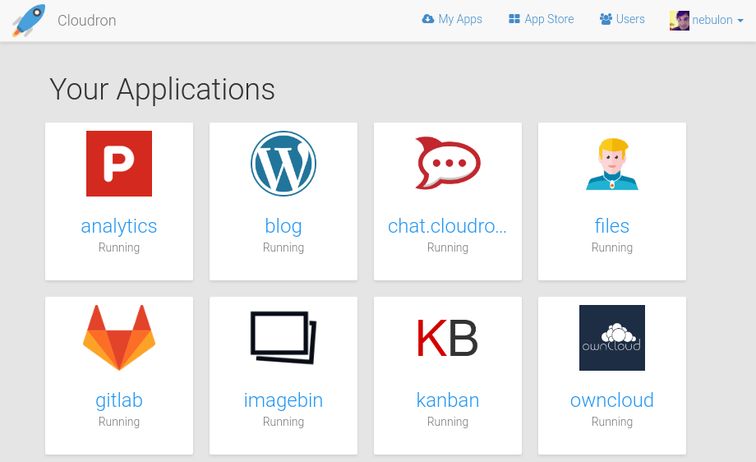Click the Running status under kanban
The image size is (756, 462).
point(447,422)
